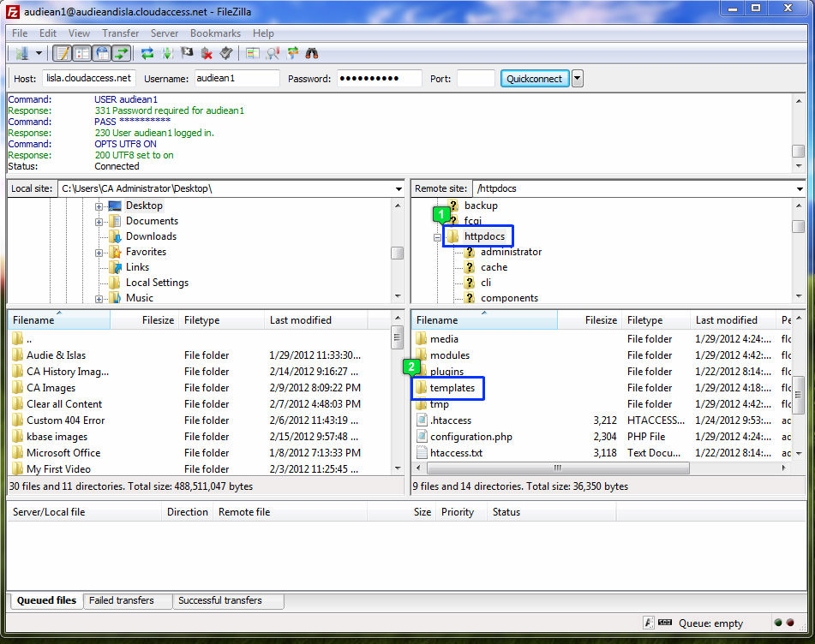Image resolution: width=815 pixels, height=644 pixels.
Task: Go to parent directory '..' in local list
Action: (28, 339)
